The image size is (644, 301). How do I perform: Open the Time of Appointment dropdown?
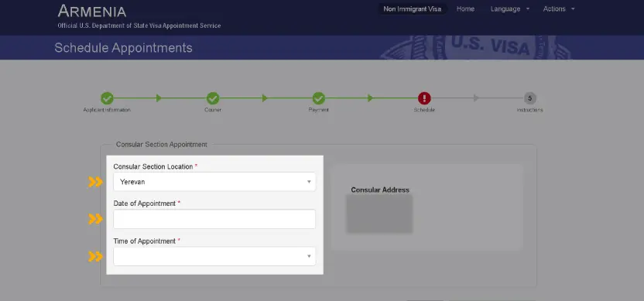click(x=214, y=256)
